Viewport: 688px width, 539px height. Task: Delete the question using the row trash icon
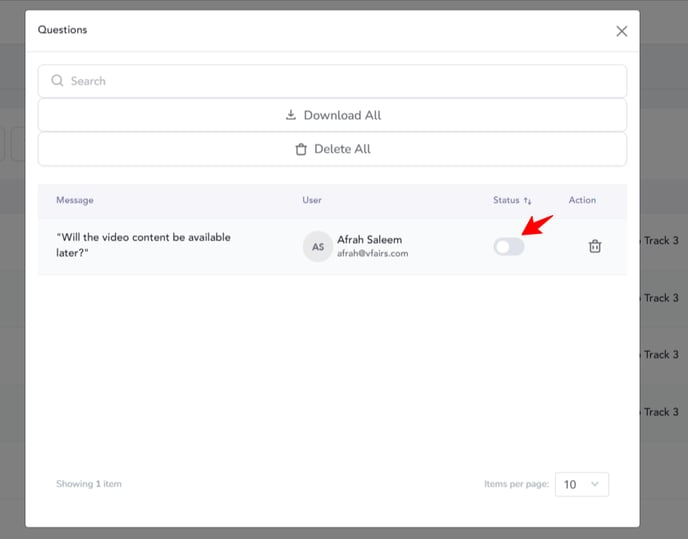595,246
